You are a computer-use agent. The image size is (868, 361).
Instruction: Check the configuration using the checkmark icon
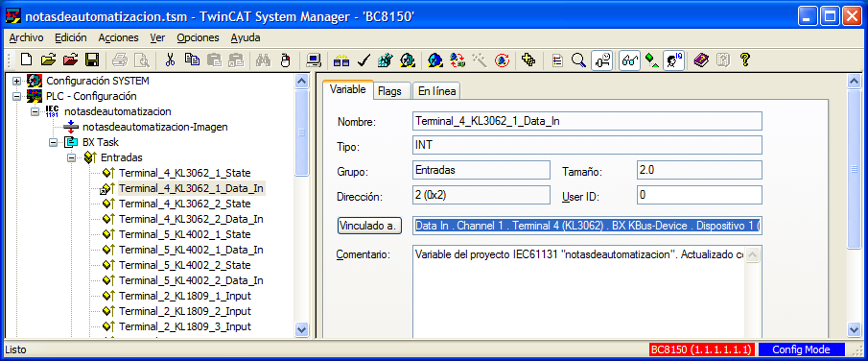(364, 60)
